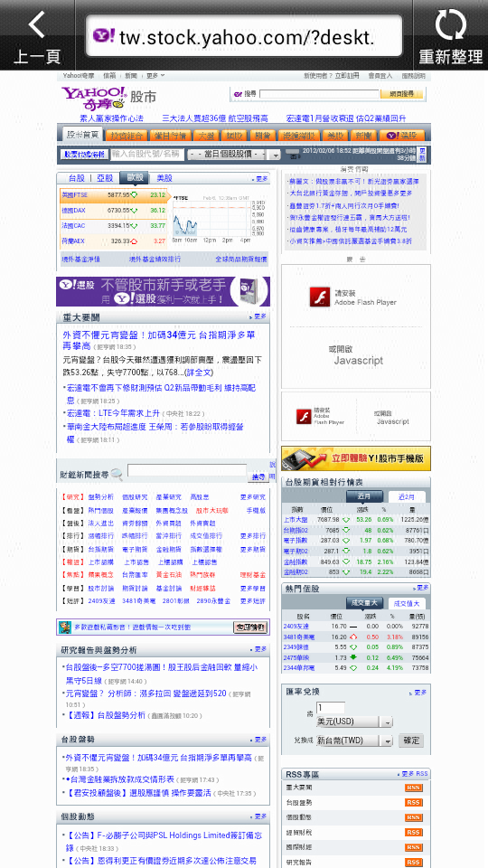Tap the back arrow (上一頁)
Screen dimensions: 488x868
pos(36,25)
